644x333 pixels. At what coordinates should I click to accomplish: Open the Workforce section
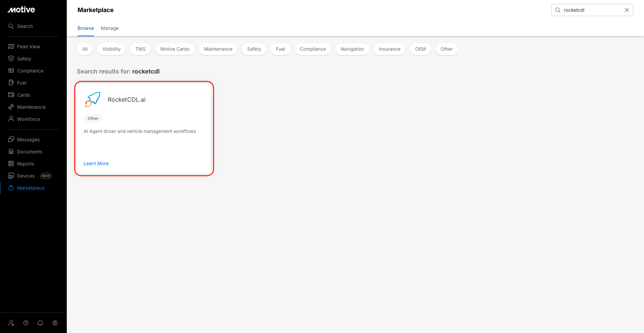(24, 119)
